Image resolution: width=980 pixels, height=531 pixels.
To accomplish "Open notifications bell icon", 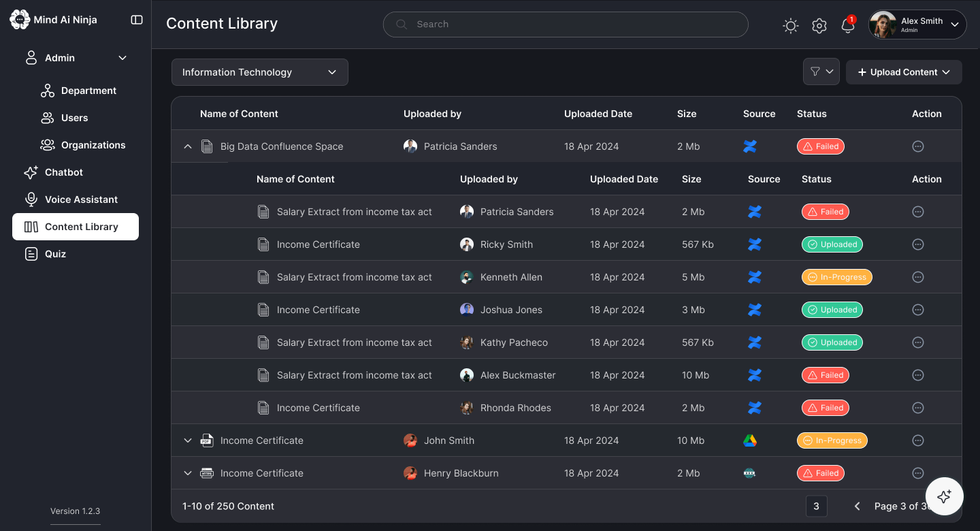I will 848,26.
